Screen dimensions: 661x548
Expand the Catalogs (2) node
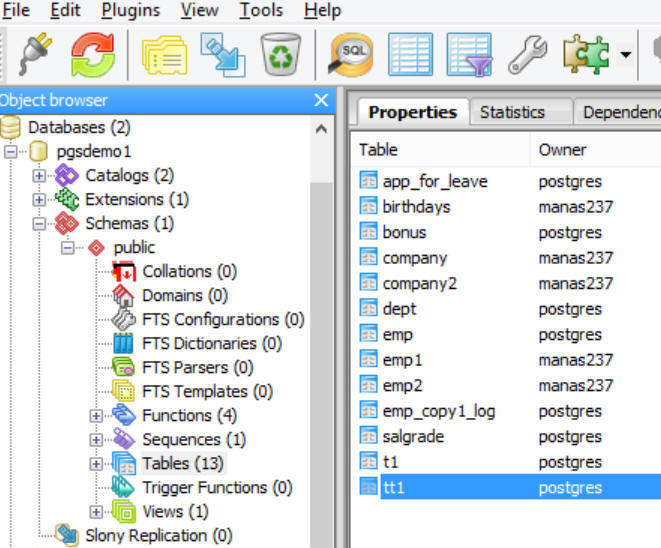point(40,176)
